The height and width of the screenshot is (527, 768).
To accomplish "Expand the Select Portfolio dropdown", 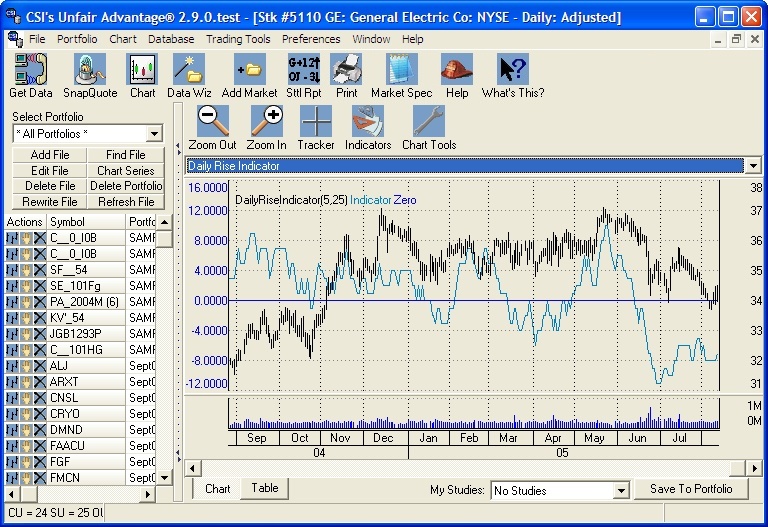I will 154,134.
